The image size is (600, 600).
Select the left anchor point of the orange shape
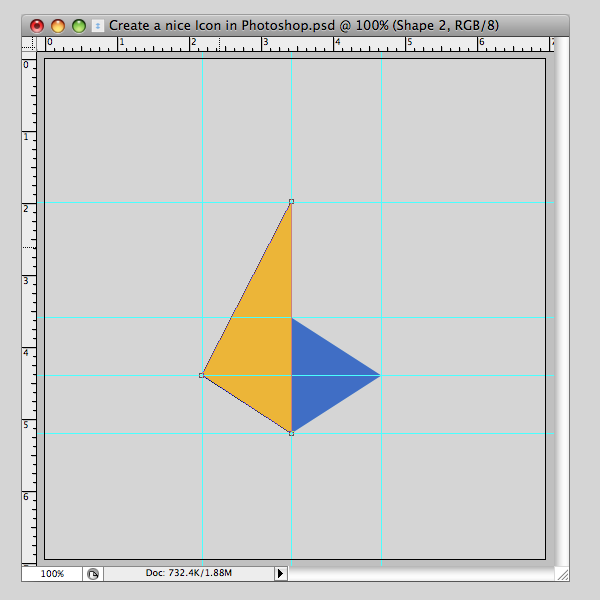201,375
